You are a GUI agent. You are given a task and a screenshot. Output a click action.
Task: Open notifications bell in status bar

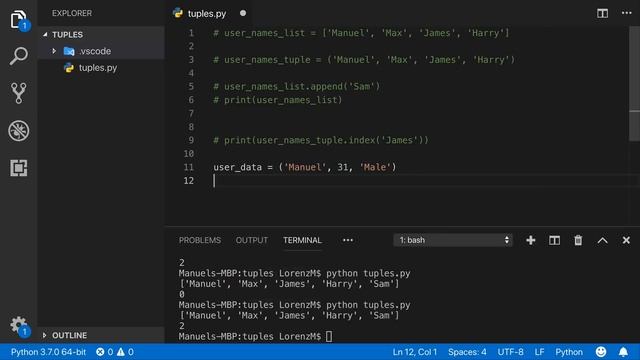point(623,352)
